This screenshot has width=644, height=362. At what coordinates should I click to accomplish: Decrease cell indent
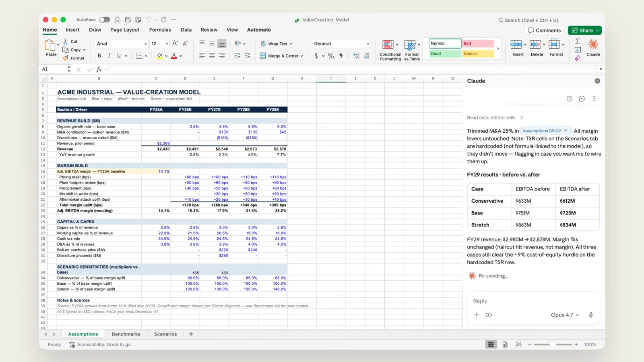click(x=237, y=56)
